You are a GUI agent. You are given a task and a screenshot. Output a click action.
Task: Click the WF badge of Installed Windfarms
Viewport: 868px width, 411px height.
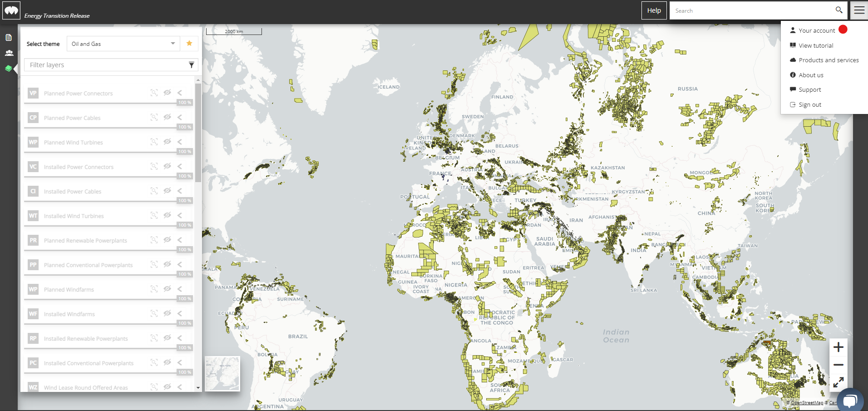coord(33,314)
